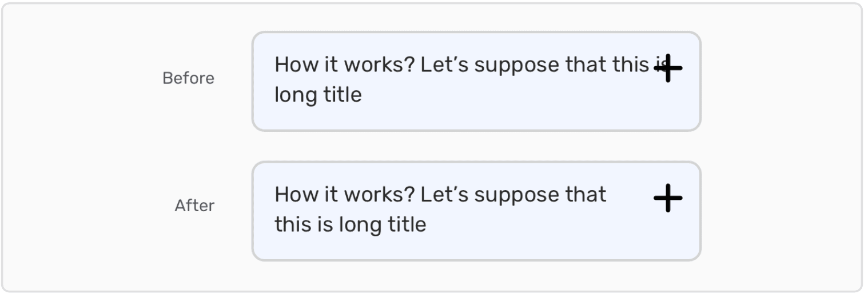Click "long title" on the Before card's second line
868x298 pixels.
318,95
